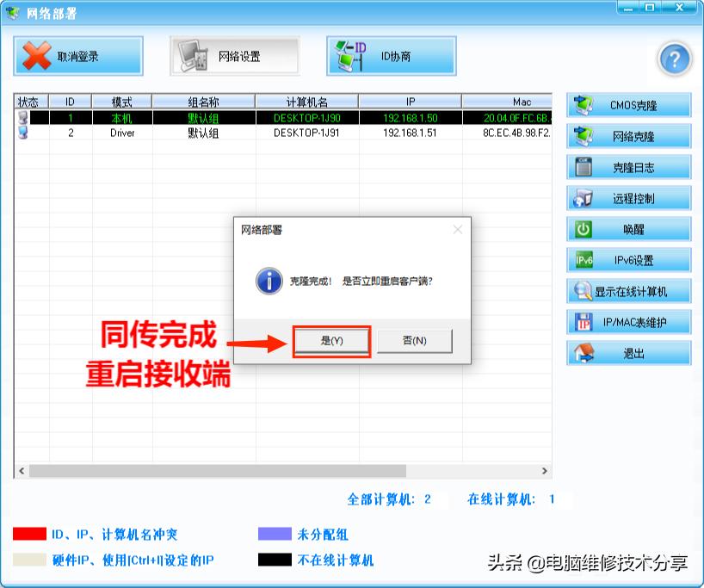Open the 克隆日志 clone log
The width and height of the screenshot is (704, 588).
point(627,166)
